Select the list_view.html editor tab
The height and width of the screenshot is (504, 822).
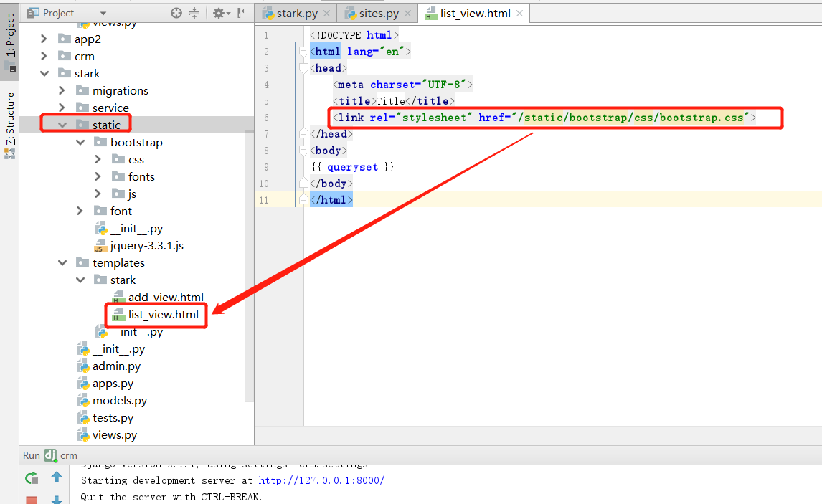(475, 14)
